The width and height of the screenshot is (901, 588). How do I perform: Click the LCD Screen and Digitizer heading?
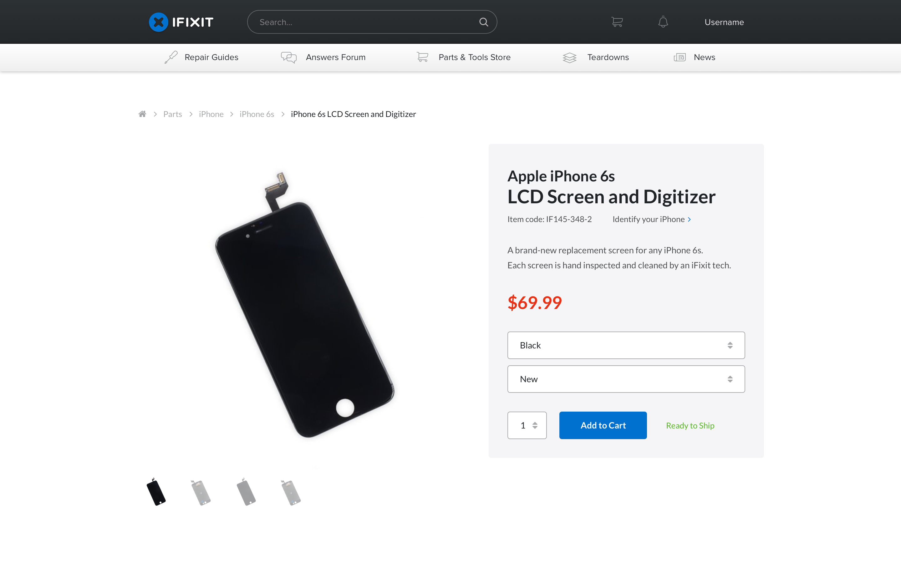(x=611, y=197)
